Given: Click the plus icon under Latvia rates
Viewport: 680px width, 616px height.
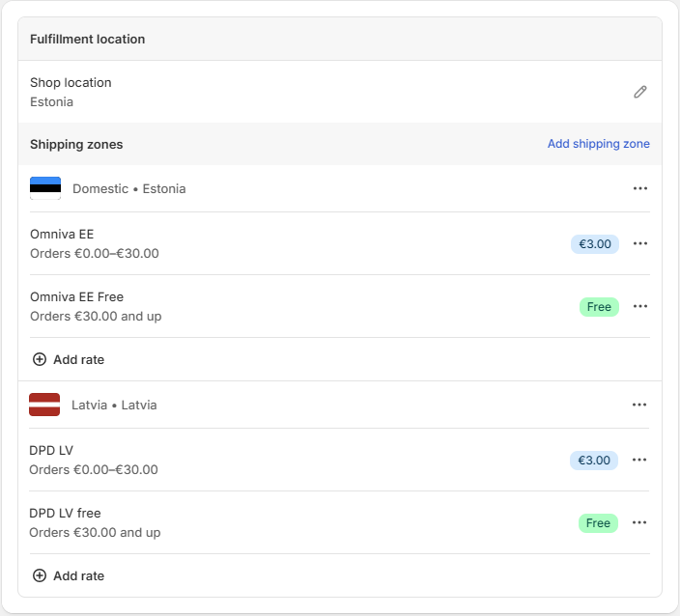Looking at the screenshot, I should point(40,575).
